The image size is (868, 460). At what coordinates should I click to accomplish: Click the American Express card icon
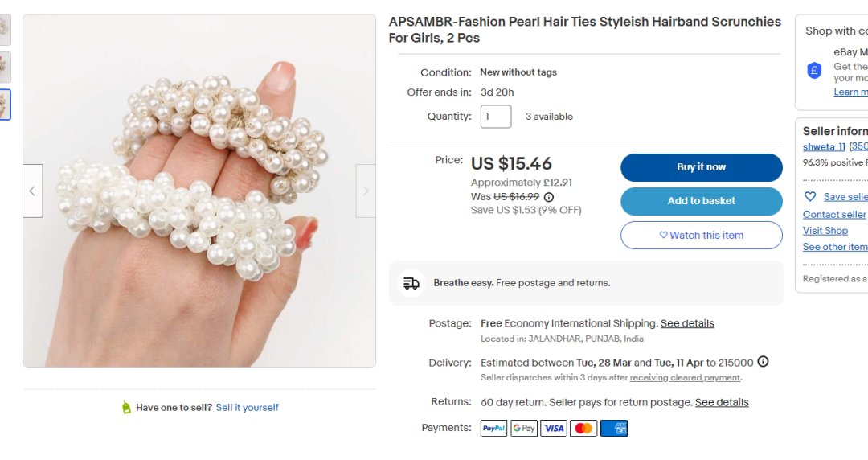click(614, 429)
